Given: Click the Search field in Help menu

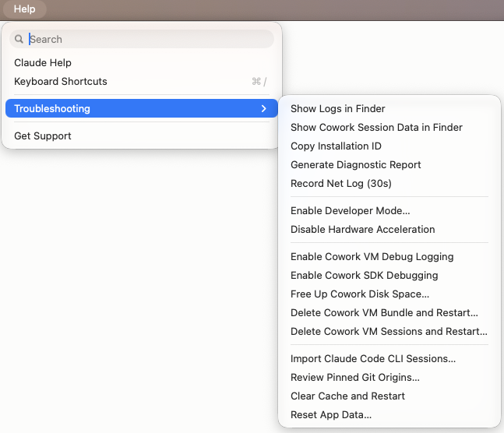Looking at the screenshot, I should [x=142, y=39].
